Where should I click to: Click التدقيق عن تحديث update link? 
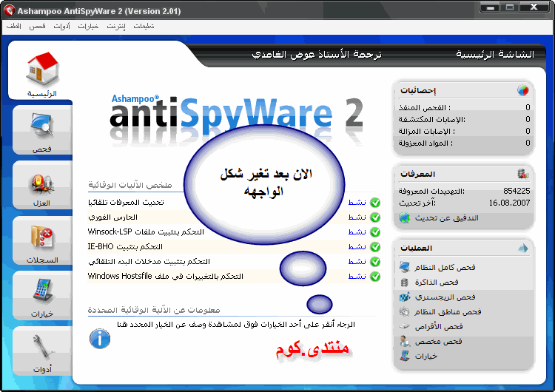pos(447,218)
